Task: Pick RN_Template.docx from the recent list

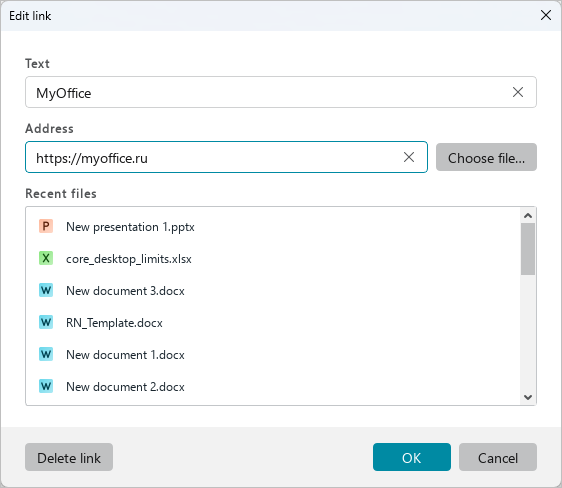Action: [x=273, y=322]
